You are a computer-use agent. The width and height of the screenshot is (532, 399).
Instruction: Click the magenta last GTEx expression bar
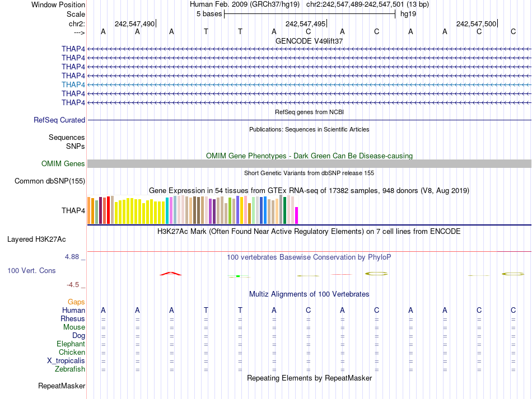pyautogui.click(x=297, y=215)
